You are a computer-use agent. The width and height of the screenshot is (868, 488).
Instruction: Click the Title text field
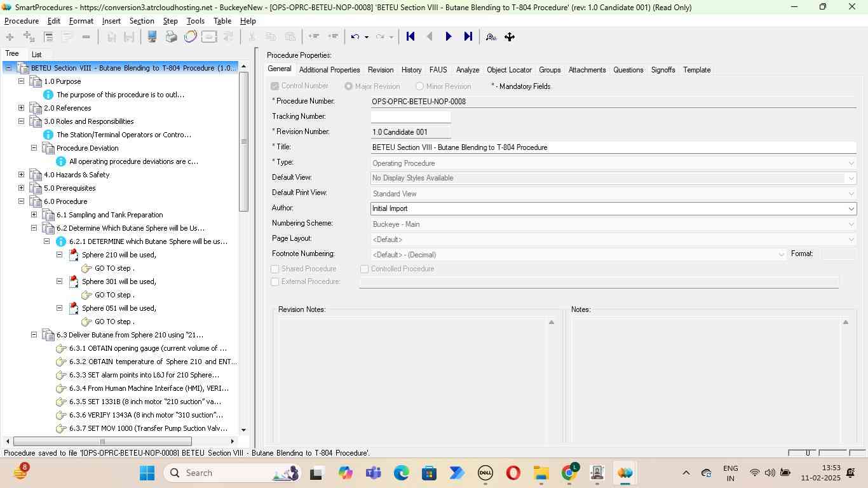click(613, 147)
